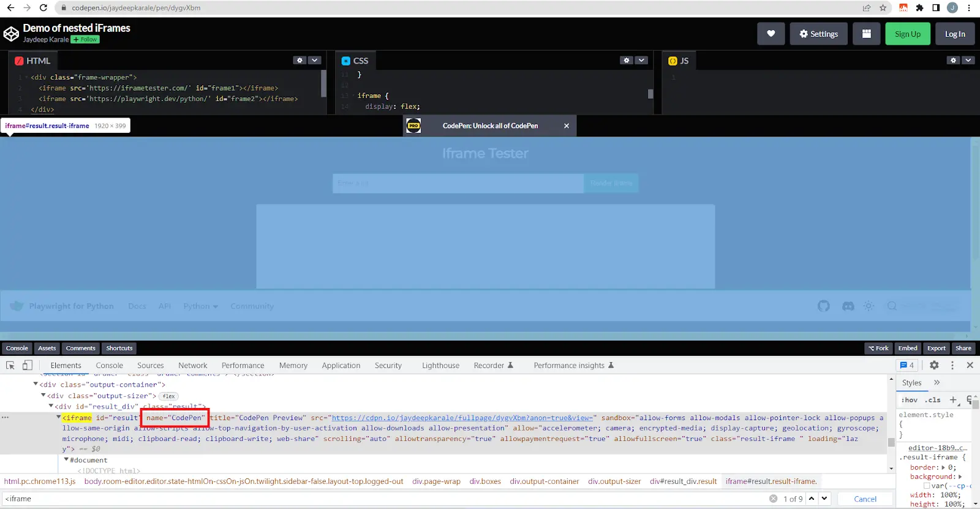Go to previous search match
Screen dimensions: 980x509
click(x=812, y=499)
